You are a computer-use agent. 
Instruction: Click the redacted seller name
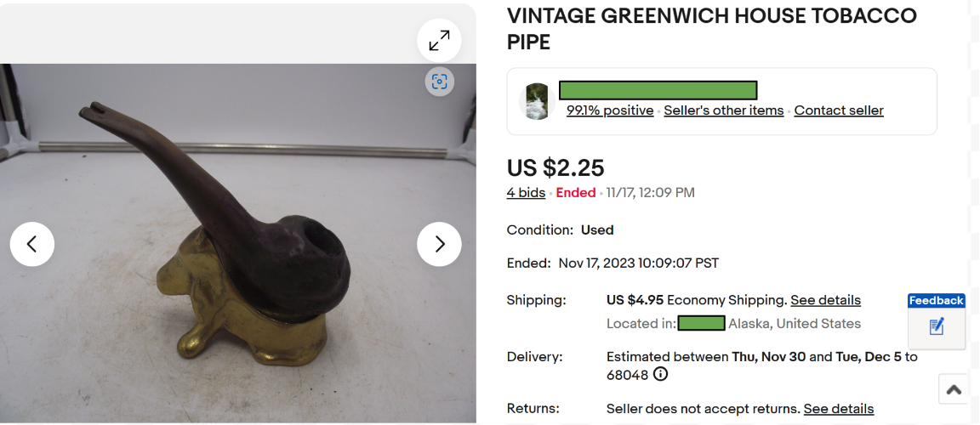click(x=658, y=90)
